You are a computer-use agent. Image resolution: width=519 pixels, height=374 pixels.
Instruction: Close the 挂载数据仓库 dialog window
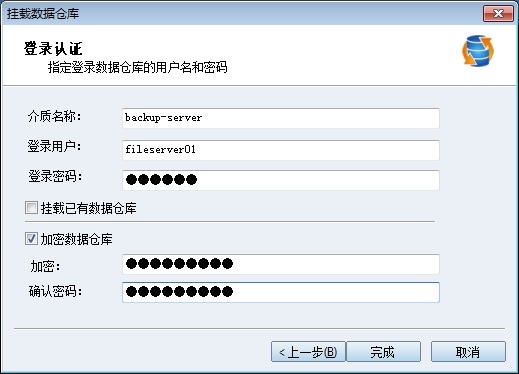pos(498,14)
